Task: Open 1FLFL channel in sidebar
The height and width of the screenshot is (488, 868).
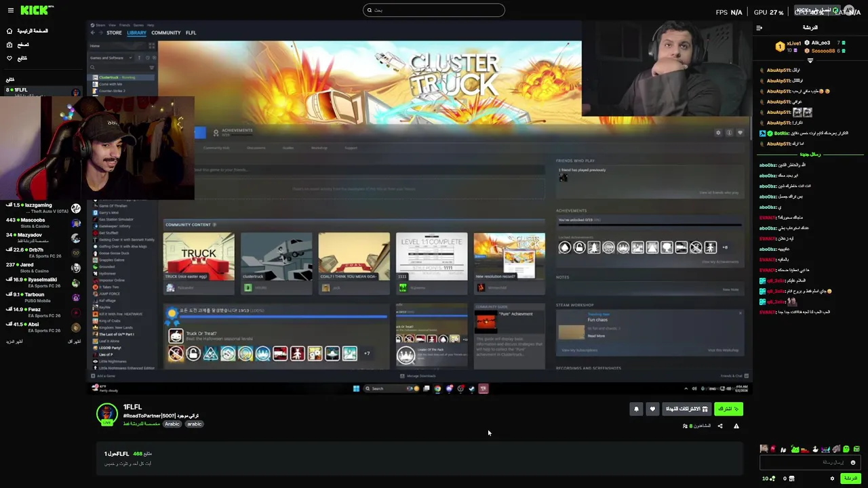Action: [42, 90]
